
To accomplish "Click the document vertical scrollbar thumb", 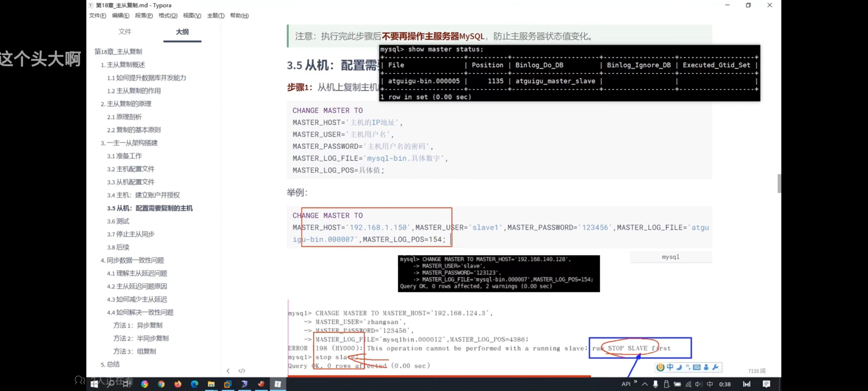I will click(x=779, y=183).
